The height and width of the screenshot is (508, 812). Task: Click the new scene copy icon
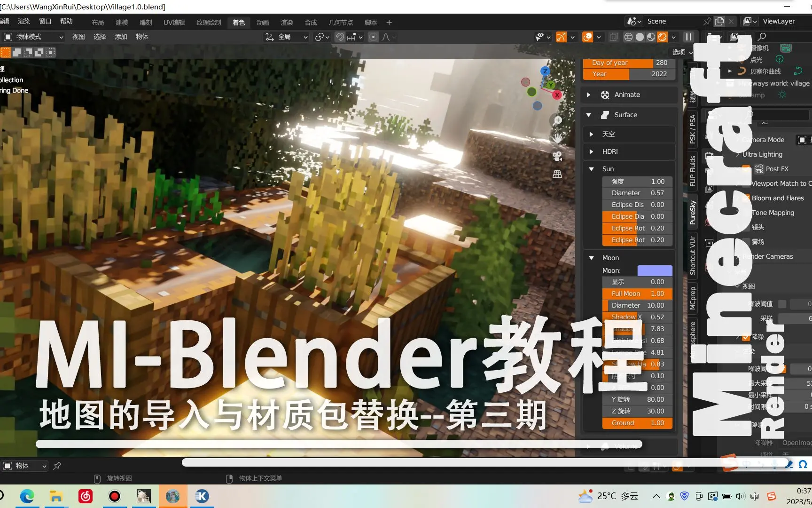click(x=719, y=21)
